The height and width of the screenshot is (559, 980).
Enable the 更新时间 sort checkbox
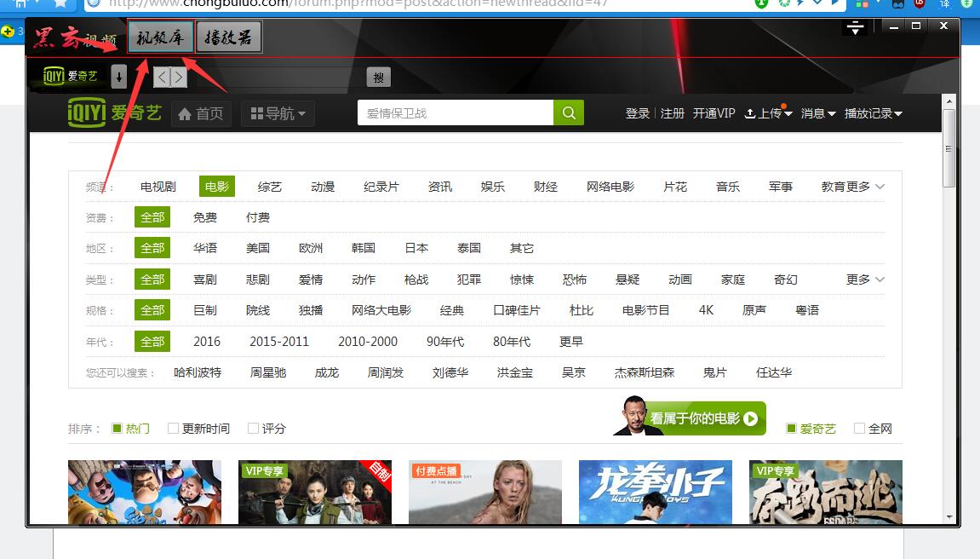174,429
